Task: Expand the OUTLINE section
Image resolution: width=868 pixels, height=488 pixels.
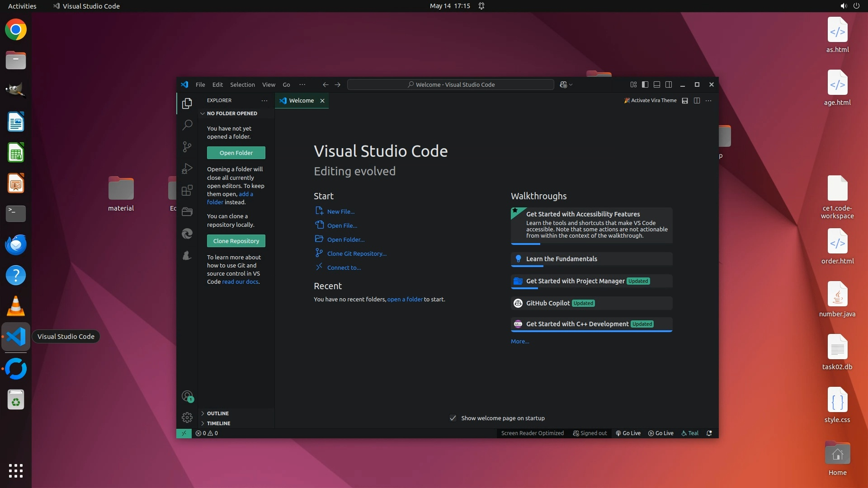Action: tap(218, 413)
